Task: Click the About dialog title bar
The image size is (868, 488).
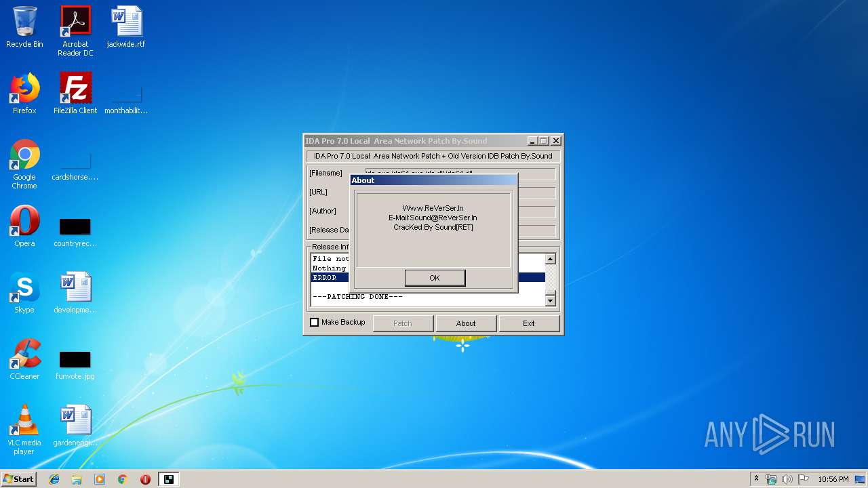Action: pos(433,180)
